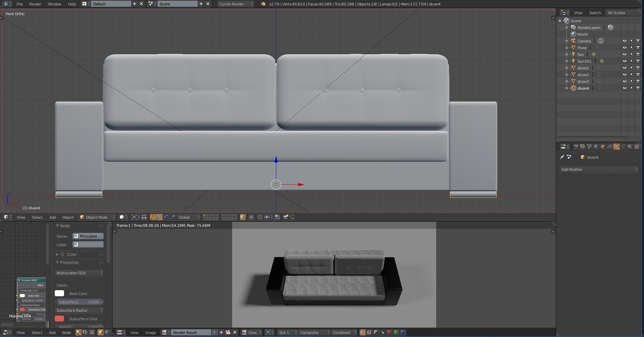The image size is (644, 337).
Task: Click the plus icon to add new image
Action: [x=221, y=332]
